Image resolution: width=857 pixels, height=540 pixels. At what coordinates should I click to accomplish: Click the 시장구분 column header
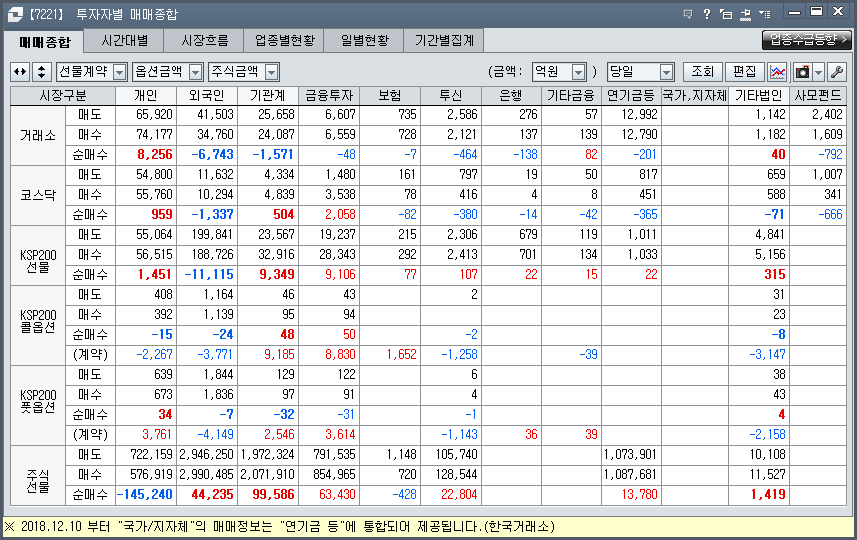tap(63, 96)
